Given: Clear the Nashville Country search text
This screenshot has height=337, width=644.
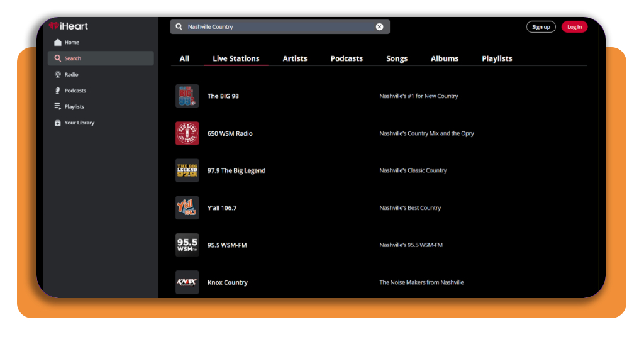Looking at the screenshot, I should point(379,26).
